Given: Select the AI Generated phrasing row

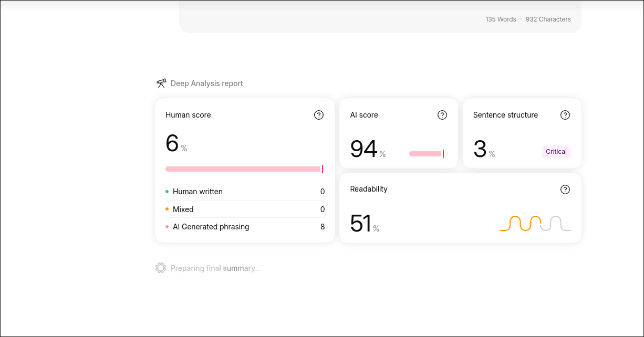Looking at the screenshot, I should tap(245, 227).
